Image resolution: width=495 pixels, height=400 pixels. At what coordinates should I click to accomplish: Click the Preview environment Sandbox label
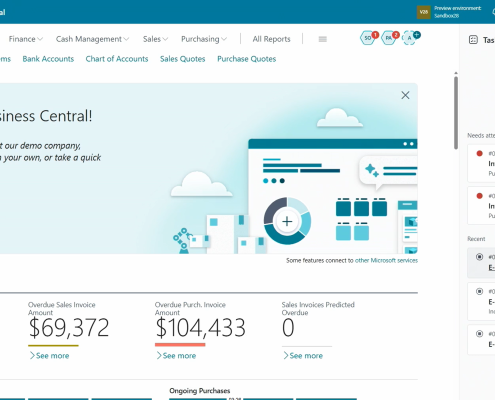(x=458, y=12)
